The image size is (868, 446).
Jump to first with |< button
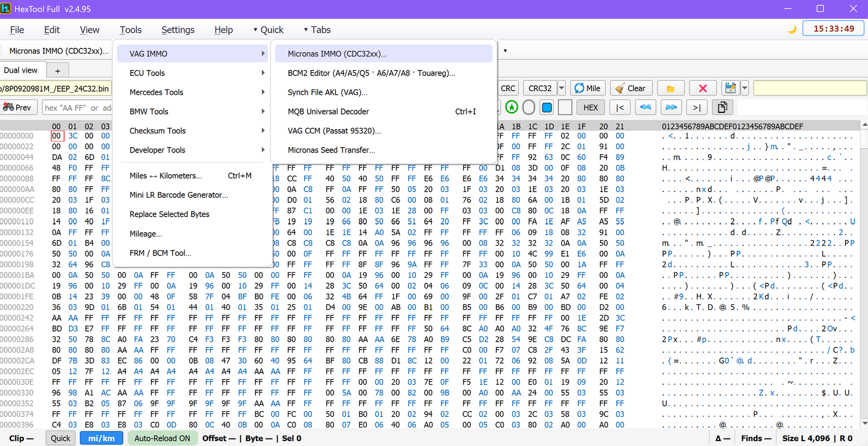[620, 107]
